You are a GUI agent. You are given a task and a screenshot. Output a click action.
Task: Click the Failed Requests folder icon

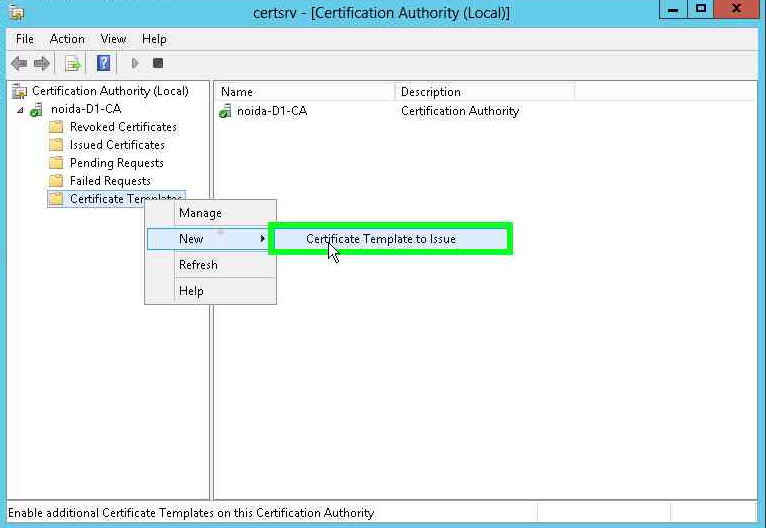[56, 181]
